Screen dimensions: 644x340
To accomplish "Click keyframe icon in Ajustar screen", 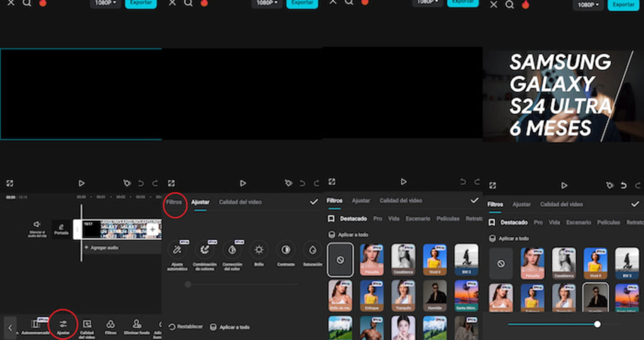I will tap(288, 183).
